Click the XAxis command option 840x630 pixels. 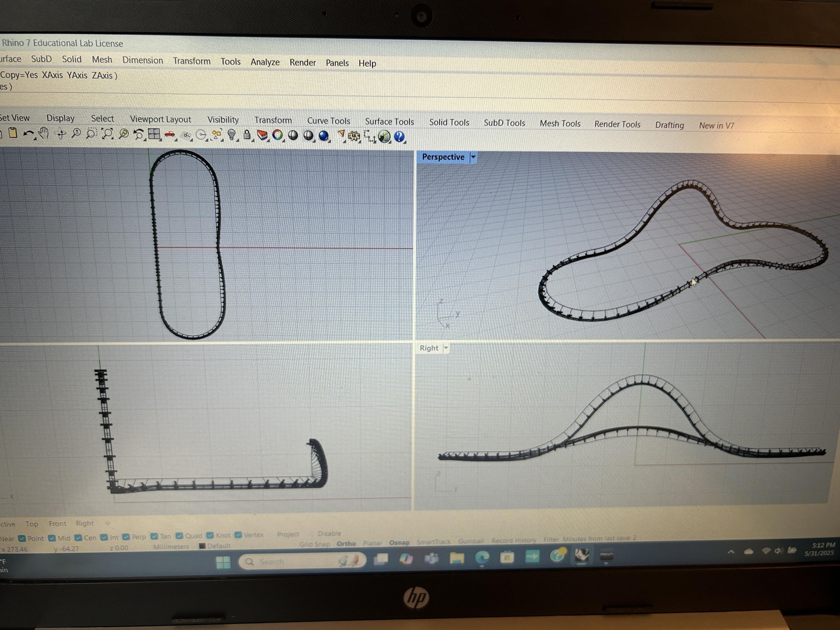52,75
